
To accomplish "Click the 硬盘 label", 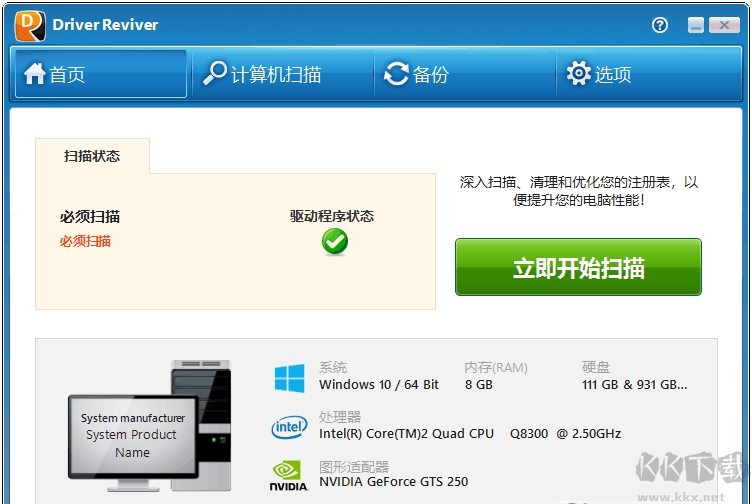I will pyautogui.click(x=596, y=367).
